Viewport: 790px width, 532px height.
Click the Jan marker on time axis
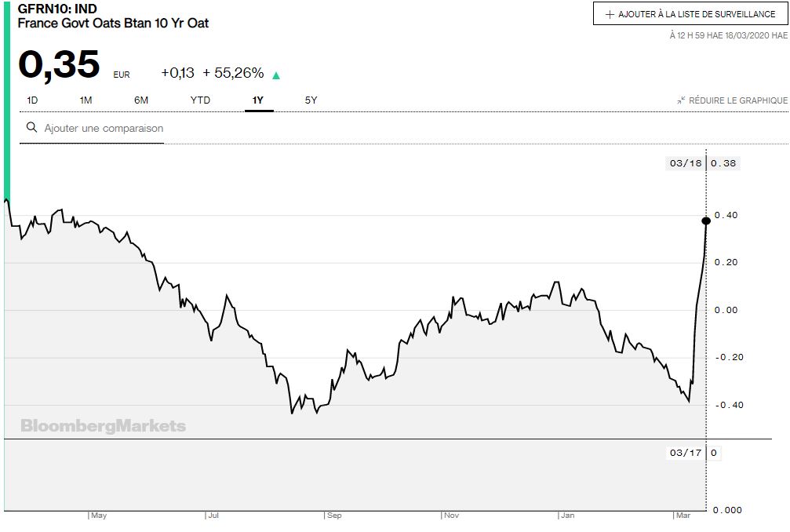click(x=567, y=516)
